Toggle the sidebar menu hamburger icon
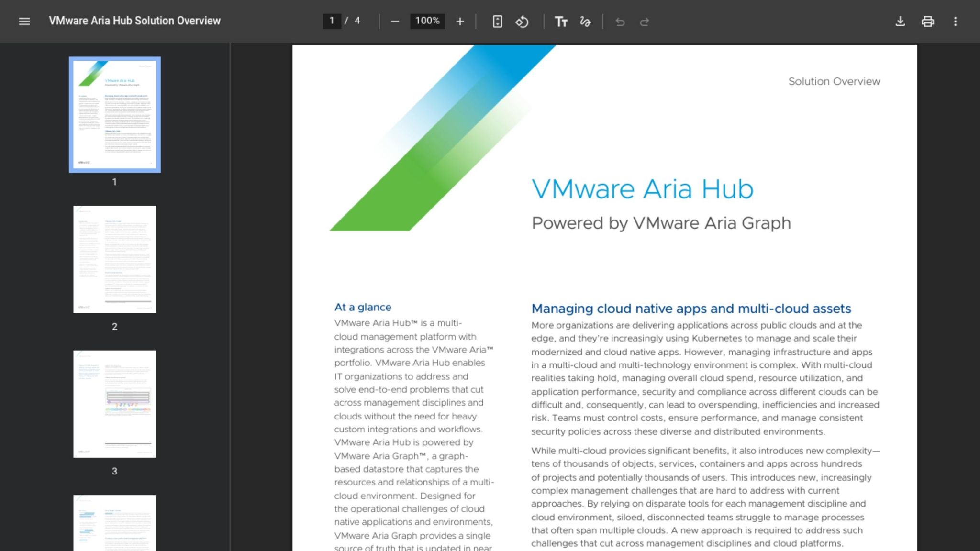The image size is (980, 551). pos(24,21)
